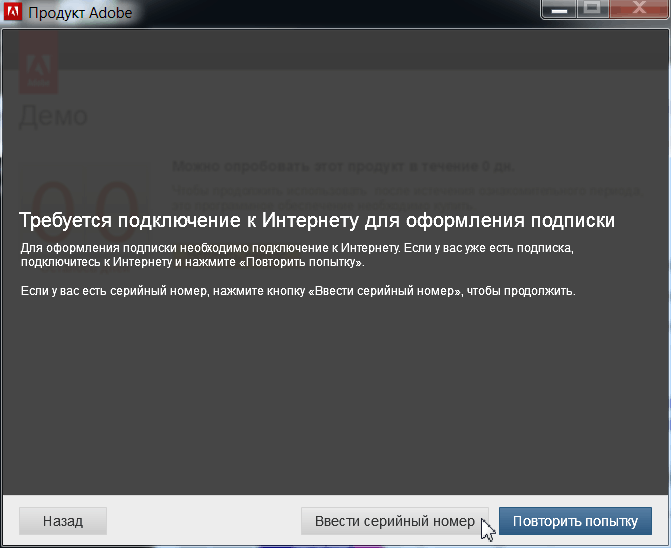671x548 pixels.
Task: Click the Назад button
Action: coord(63,521)
